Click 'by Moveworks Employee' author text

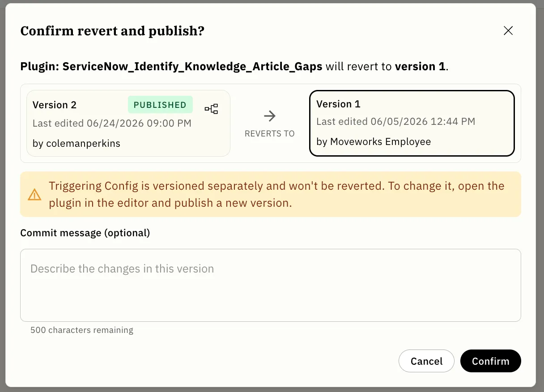[374, 142]
